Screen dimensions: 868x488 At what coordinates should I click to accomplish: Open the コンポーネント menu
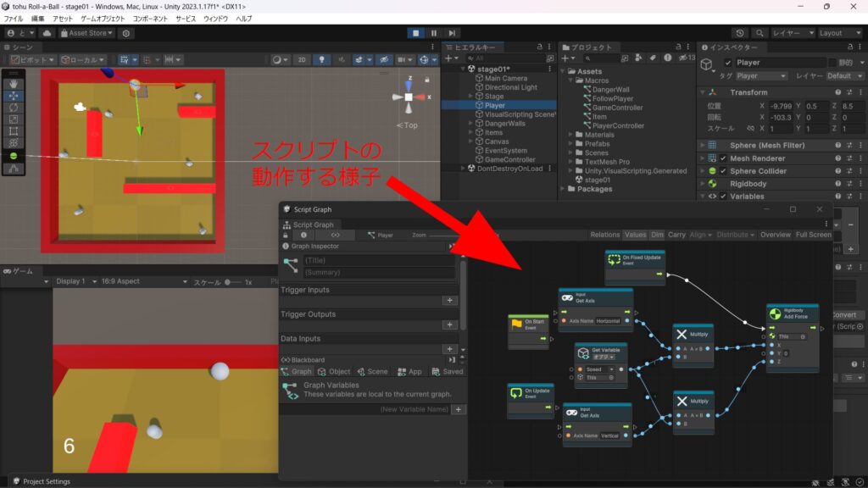(150, 19)
